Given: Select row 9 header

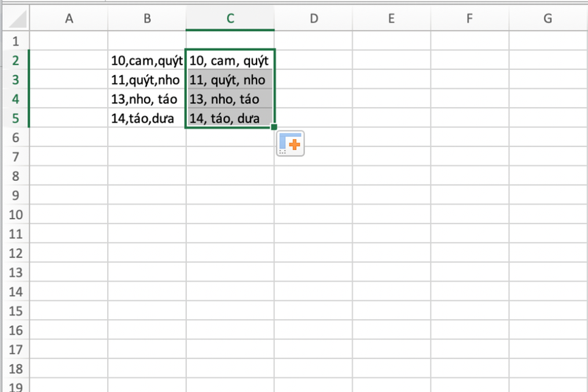Looking at the screenshot, I should tap(15, 195).
